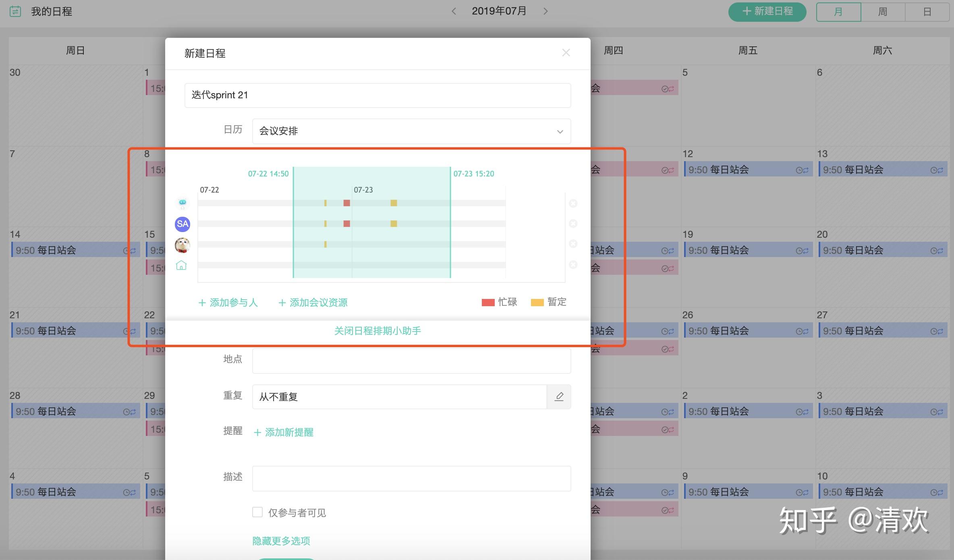The height and width of the screenshot is (560, 954).
Task: Close the 新建日程 dialog
Action: point(566,53)
